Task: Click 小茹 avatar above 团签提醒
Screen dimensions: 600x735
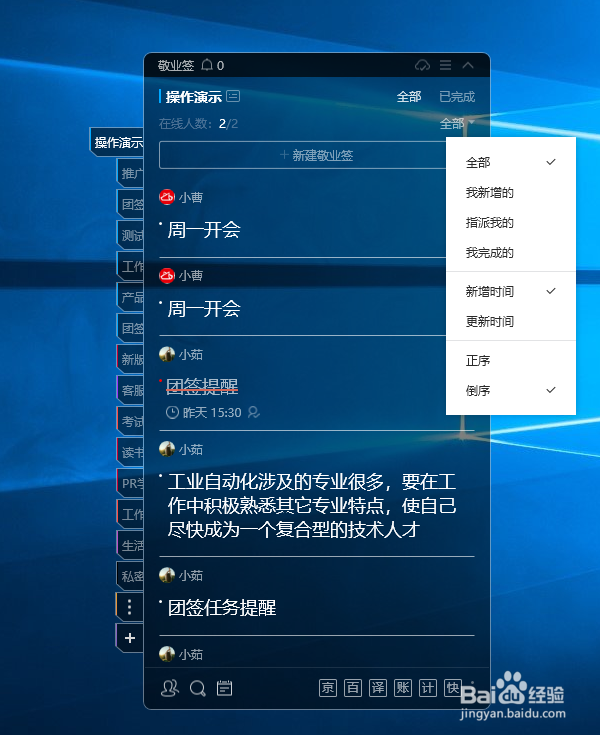Action: click(x=167, y=354)
